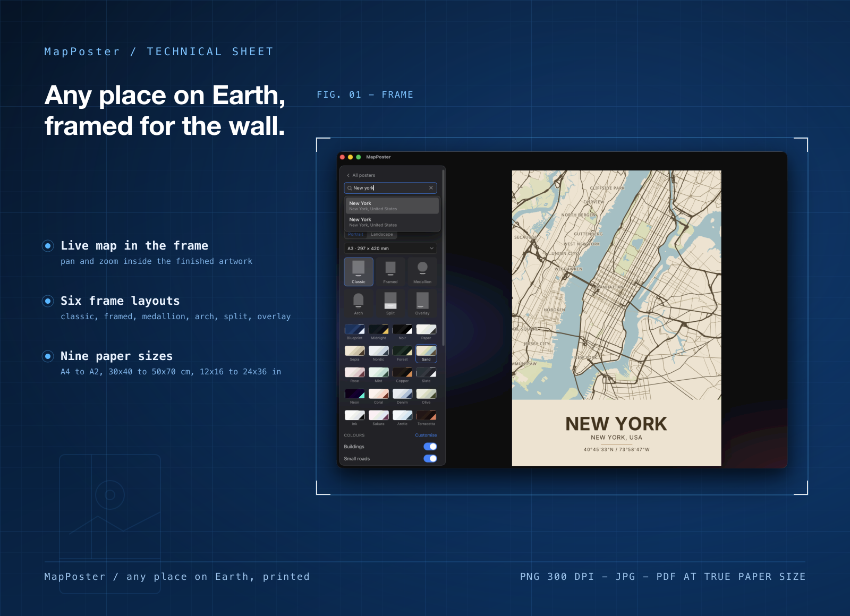The height and width of the screenshot is (616, 850).
Task: Maximize the MapPoster window with green button
Action: coord(359,157)
